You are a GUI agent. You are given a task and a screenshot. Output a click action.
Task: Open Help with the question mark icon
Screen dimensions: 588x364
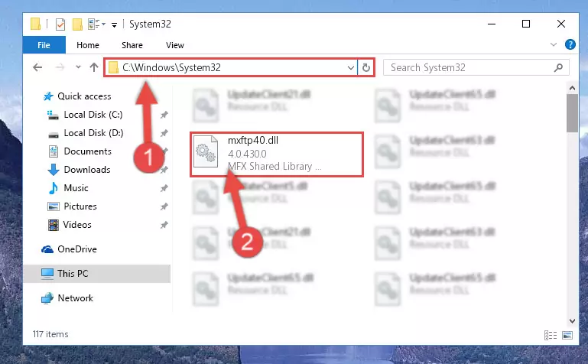point(570,44)
